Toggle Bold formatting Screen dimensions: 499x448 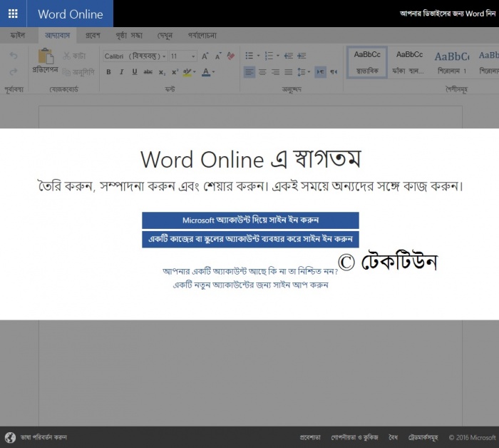[x=108, y=72]
